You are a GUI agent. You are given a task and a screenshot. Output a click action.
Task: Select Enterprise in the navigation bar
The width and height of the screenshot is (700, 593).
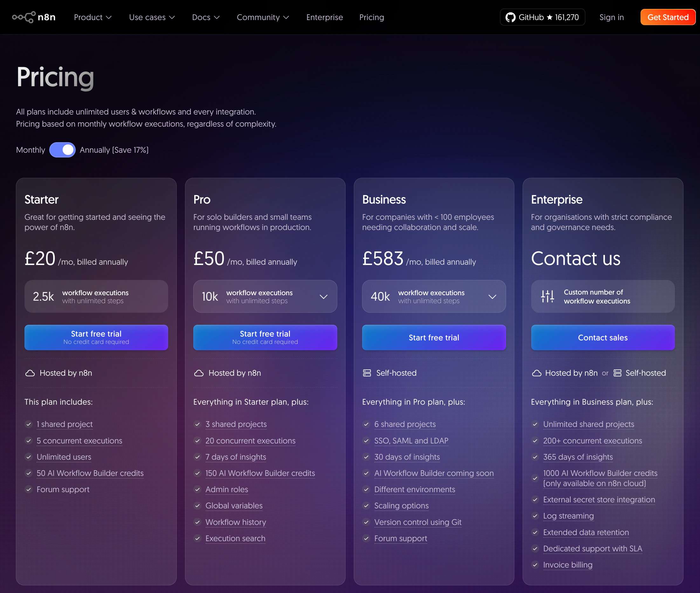(x=324, y=17)
